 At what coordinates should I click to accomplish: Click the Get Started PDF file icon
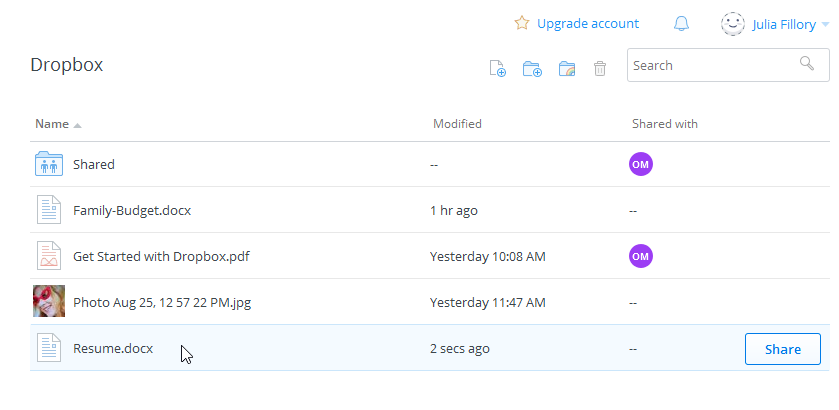tap(49, 256)
